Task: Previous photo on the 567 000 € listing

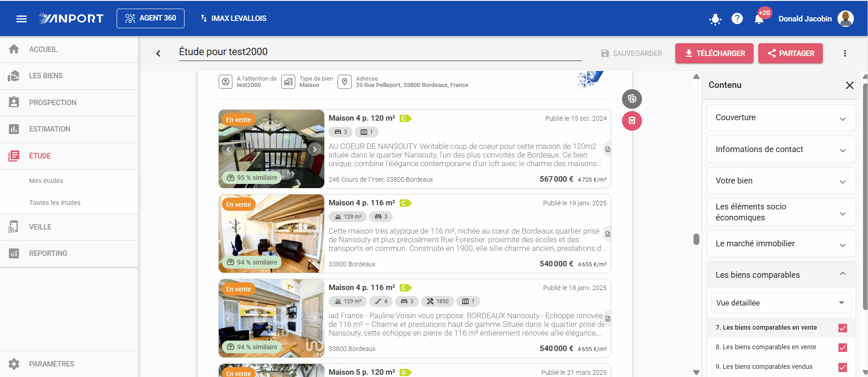Action: coord(228,149)
